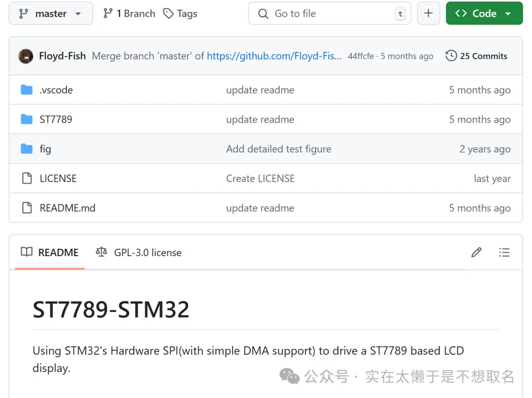
Task: Open the LICENSE file
Action: tap(58, 178)
